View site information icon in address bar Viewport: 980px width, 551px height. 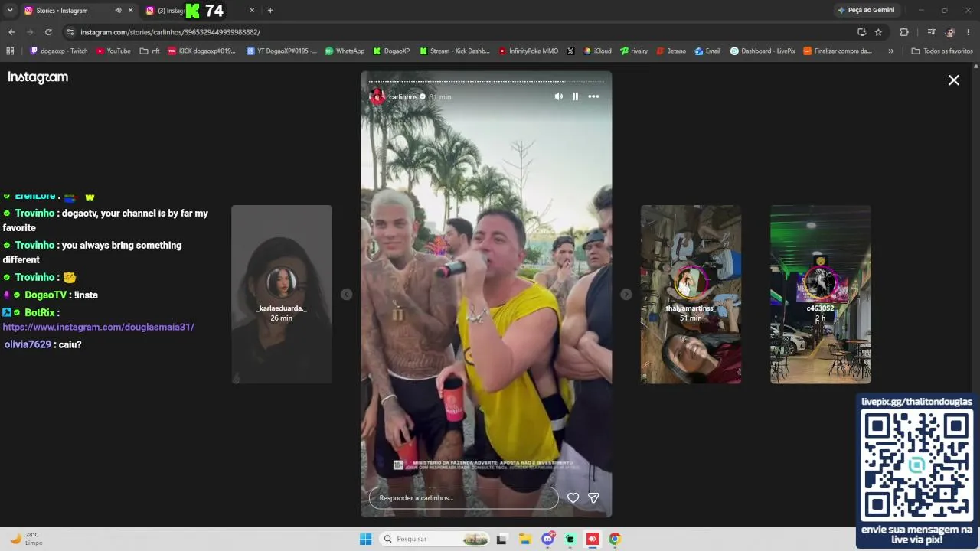point(70,32)
